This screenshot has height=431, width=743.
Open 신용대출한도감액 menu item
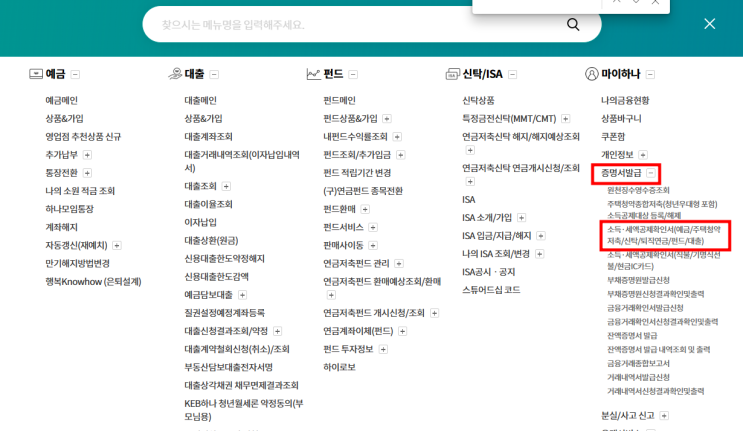217,277
